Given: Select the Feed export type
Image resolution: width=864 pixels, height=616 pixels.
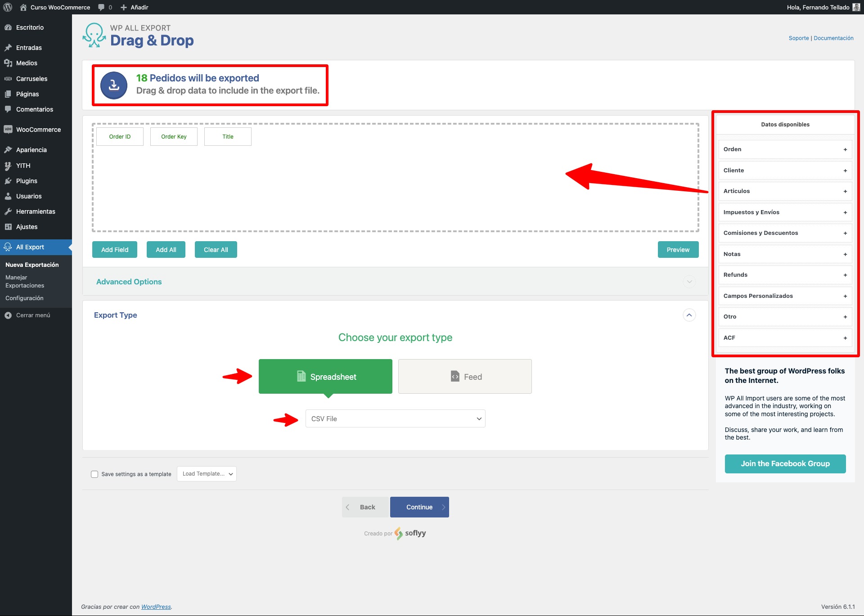Looking at the screenshot, I should tap(465, 377).
